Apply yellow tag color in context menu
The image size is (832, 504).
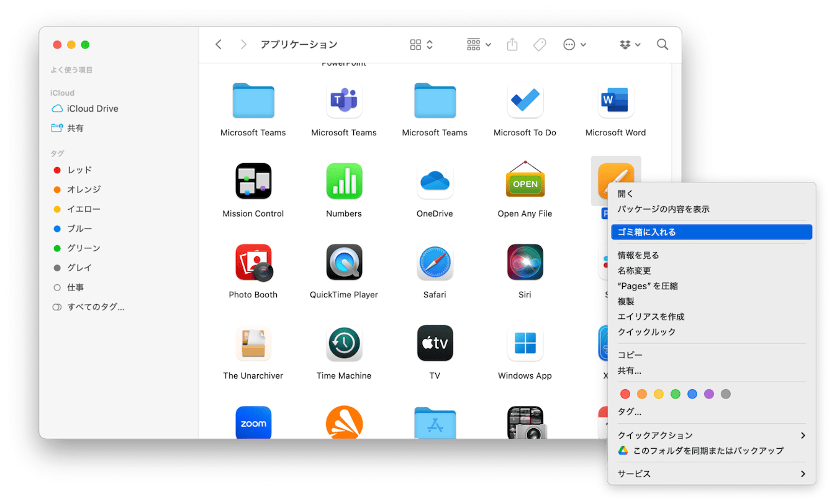(659, 394)
